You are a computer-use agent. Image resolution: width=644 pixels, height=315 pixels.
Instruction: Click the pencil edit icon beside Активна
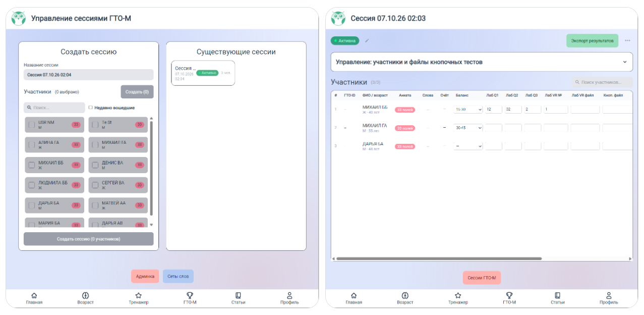tap(367, 41)
